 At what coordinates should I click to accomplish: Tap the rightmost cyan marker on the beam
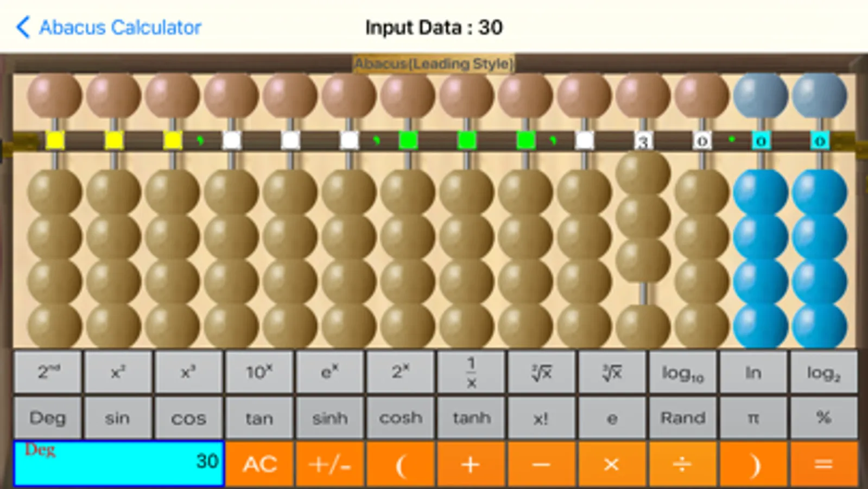(x=820, y=141)
